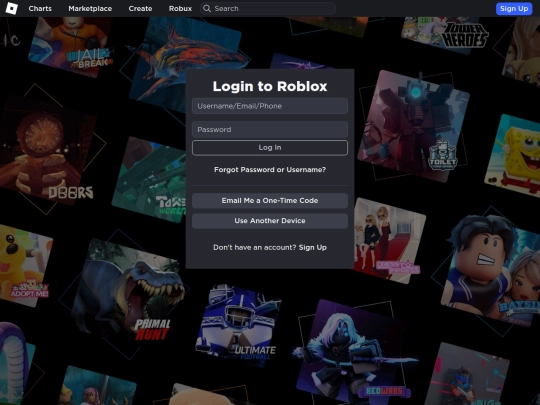Viewport: 540px width, 405px height.
Task: Focus the Username/Email/Phone field
Action: pyautogui.click(x=270, y=106)
